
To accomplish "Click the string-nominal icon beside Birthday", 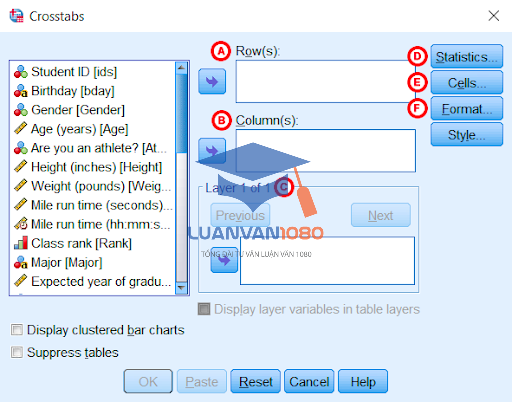I will pyautogui.click(x=21, y=91).
